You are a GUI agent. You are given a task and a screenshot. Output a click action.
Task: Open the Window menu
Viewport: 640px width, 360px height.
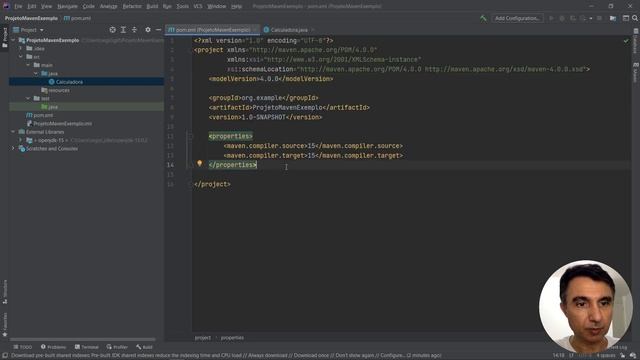[216, 7]
